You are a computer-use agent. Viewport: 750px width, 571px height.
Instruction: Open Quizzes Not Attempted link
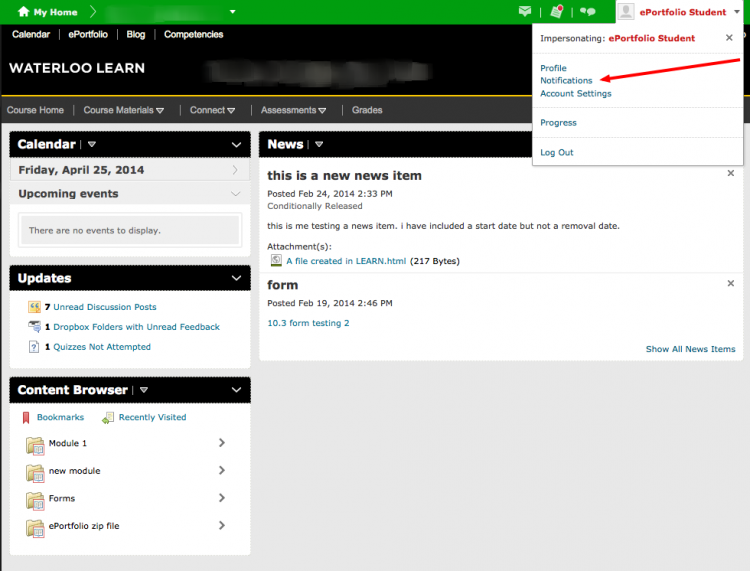pos(102,347)
